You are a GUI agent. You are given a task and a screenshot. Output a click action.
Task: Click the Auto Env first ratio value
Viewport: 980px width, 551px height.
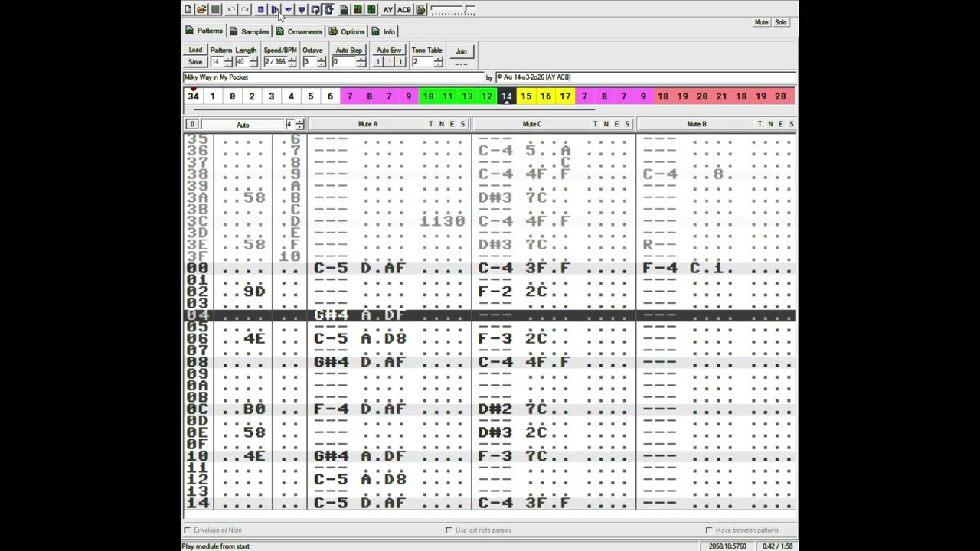point(377,62)
